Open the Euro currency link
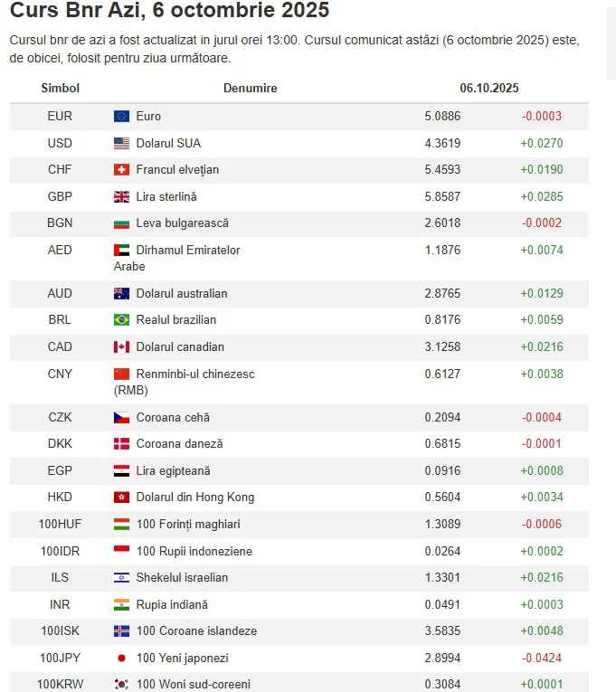This screenshot has width=616, height=692. click(148, 117)
